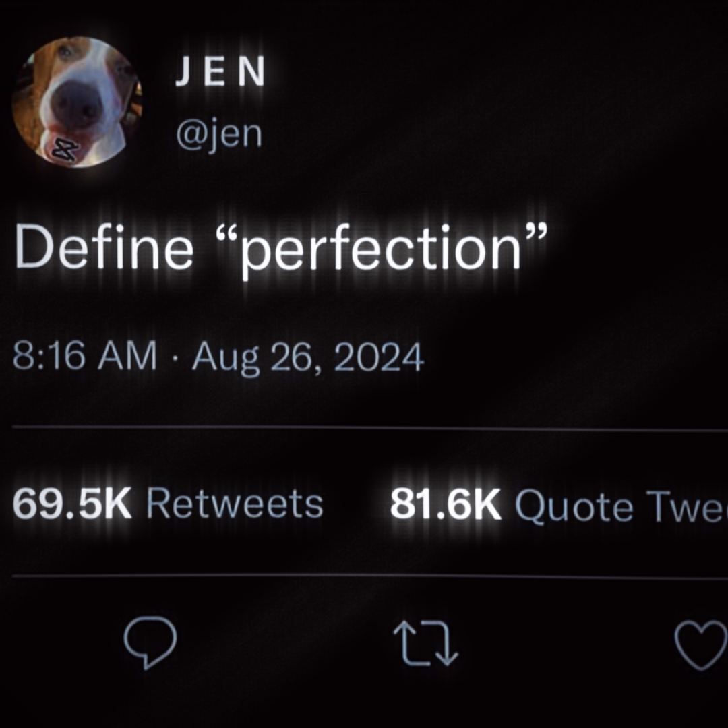This screenshot has height=728, width=728.
Task: Click the 81.6K quote count number
Action: pos(446,506)
